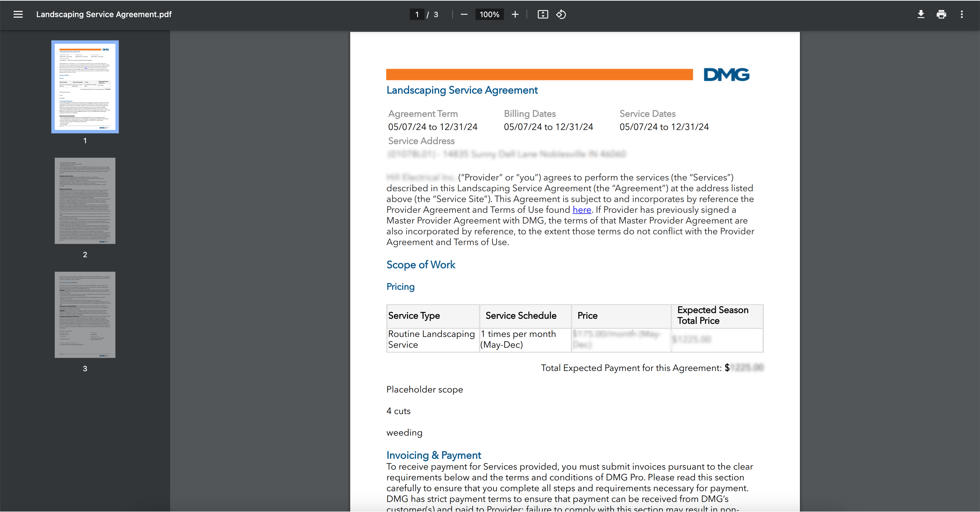Expand the document outline via menu icon
The width and height of the screenshot is (980, 512).
18,14
